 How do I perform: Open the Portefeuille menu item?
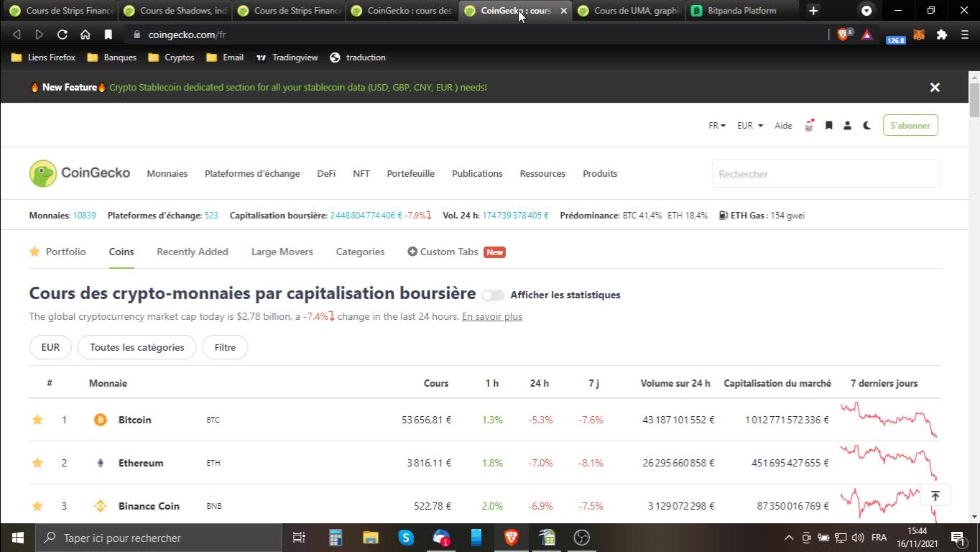coord(410,173)
